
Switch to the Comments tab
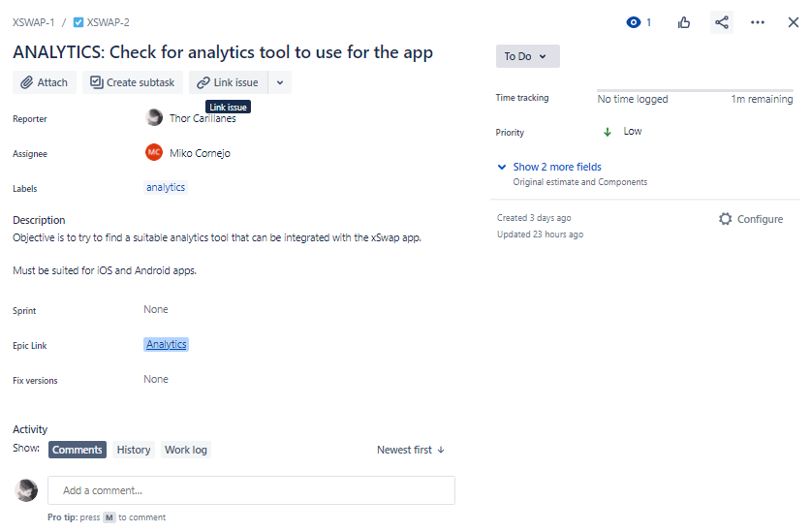[78, 450]
